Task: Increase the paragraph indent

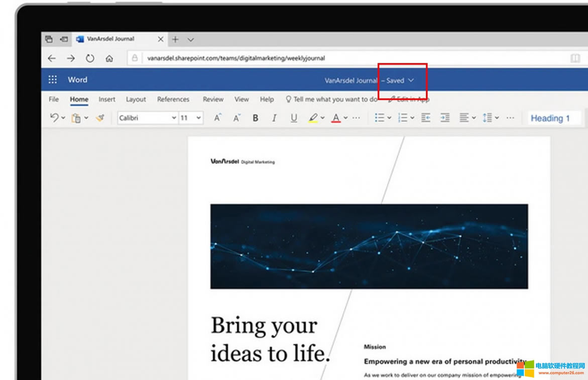Action: point(445,118)
